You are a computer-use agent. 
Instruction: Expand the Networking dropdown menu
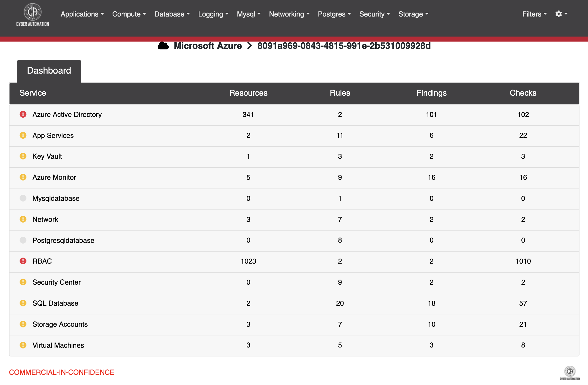coord(289,14)
